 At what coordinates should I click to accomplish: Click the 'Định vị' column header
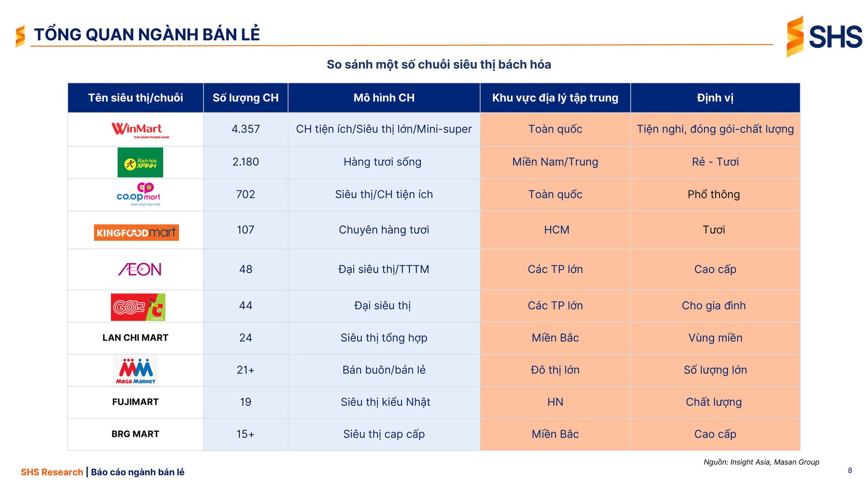coord(715,98)
